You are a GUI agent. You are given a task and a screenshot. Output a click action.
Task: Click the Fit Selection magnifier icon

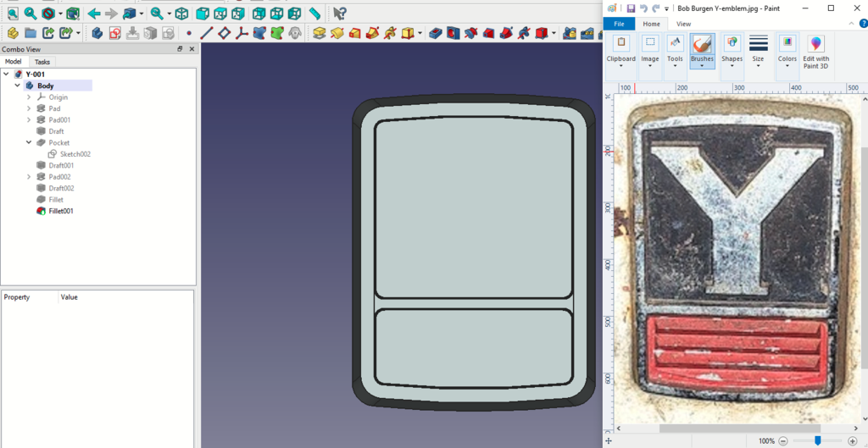(31, 14)
